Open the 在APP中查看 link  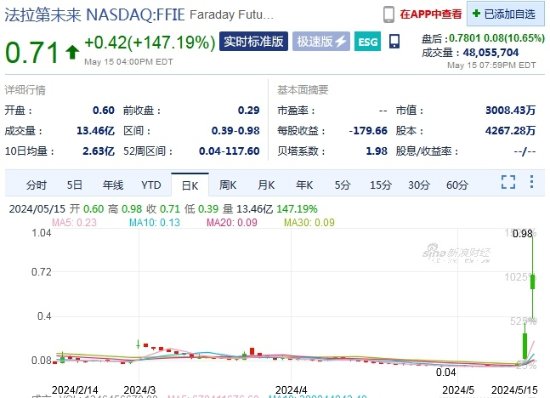pos(431,14)
